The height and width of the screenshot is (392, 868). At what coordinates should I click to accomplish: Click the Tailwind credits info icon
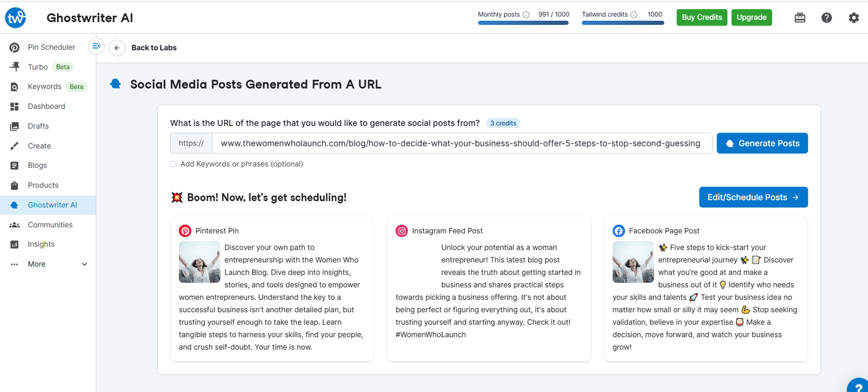coord(634,15)
